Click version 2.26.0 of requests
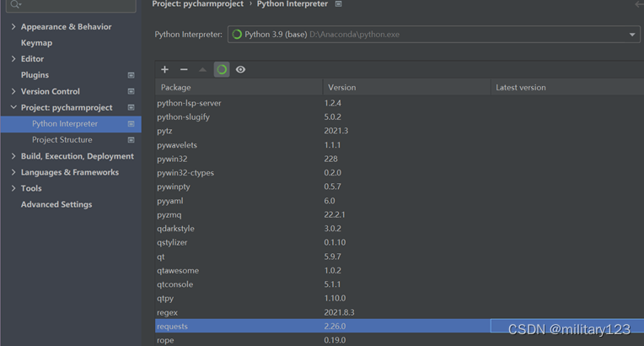Viewport: 644px width, 346px height. (335, 327)
